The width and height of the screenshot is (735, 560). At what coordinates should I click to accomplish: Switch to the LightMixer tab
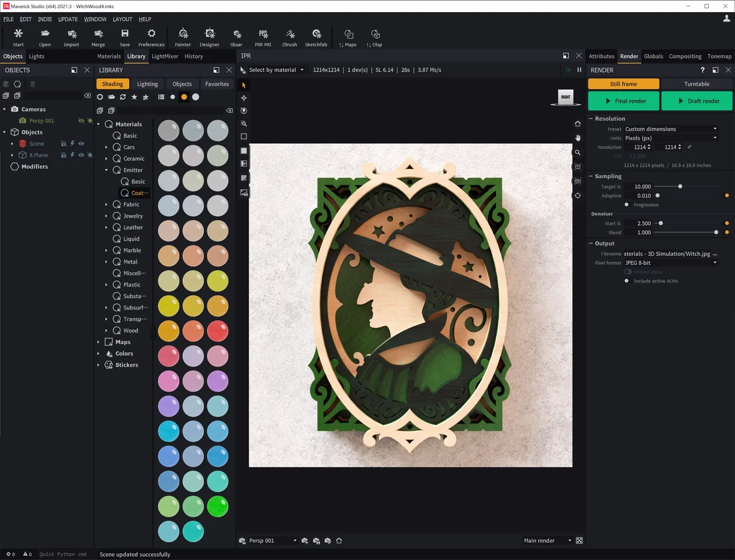pos(165,56)
